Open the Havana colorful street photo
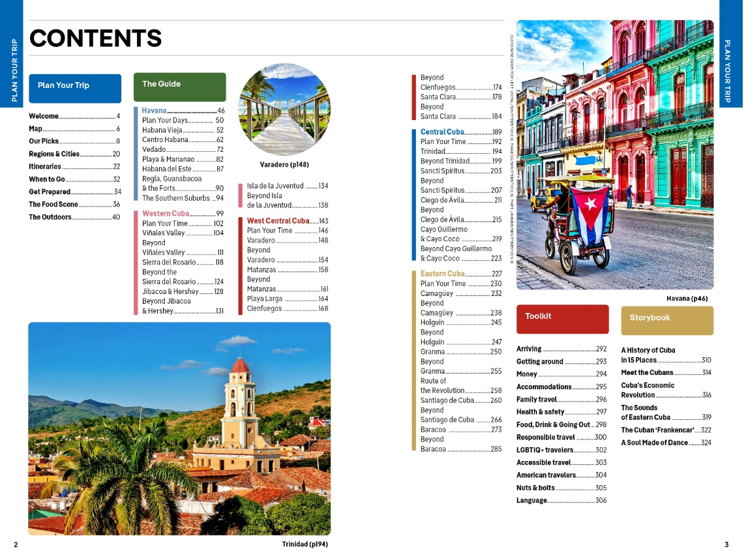 [614, 155]
